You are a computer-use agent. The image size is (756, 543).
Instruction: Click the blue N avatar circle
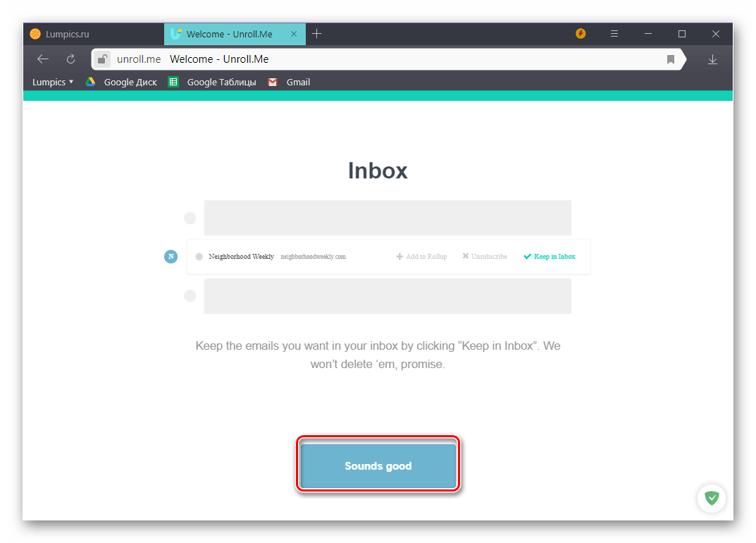click(171, 256)
